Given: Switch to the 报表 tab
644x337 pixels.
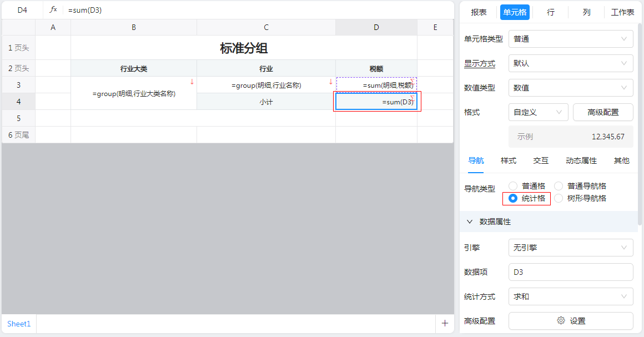Looking at the screenshot, I should tap(479, 12).
